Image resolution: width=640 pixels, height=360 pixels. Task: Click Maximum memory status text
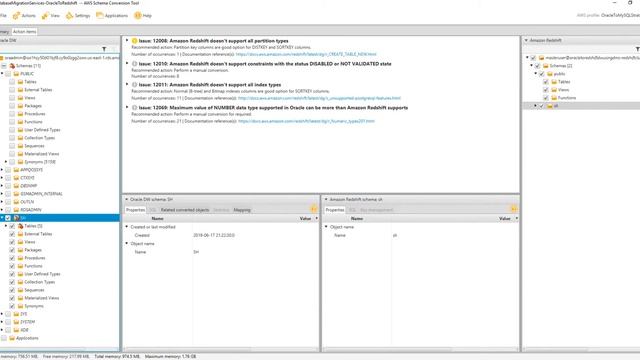(170, 356)
